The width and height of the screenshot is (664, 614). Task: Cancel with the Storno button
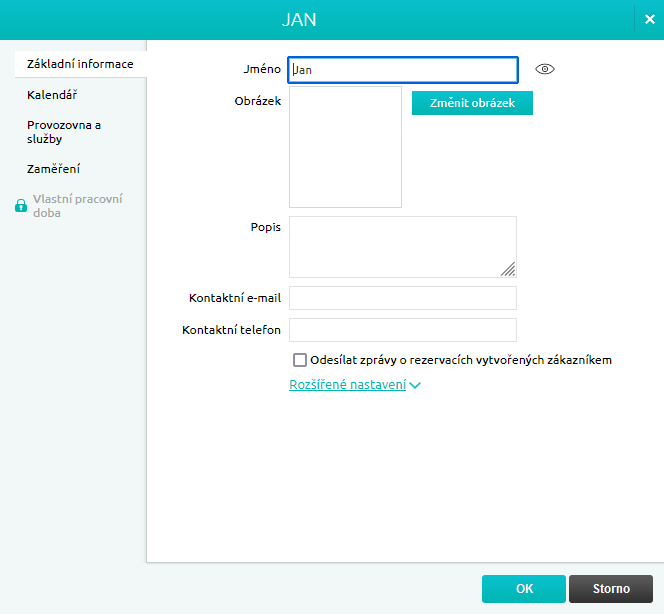[x=610, y=589]
